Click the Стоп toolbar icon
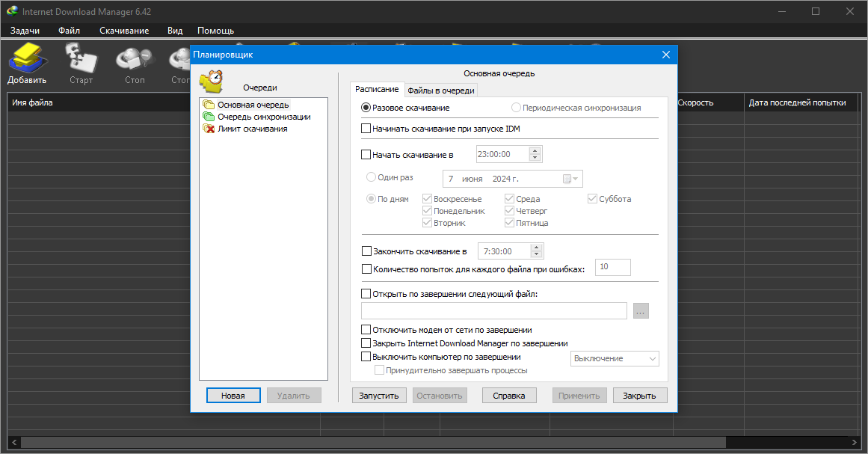This screenshot has width=868, height=454. pos(135,64)
